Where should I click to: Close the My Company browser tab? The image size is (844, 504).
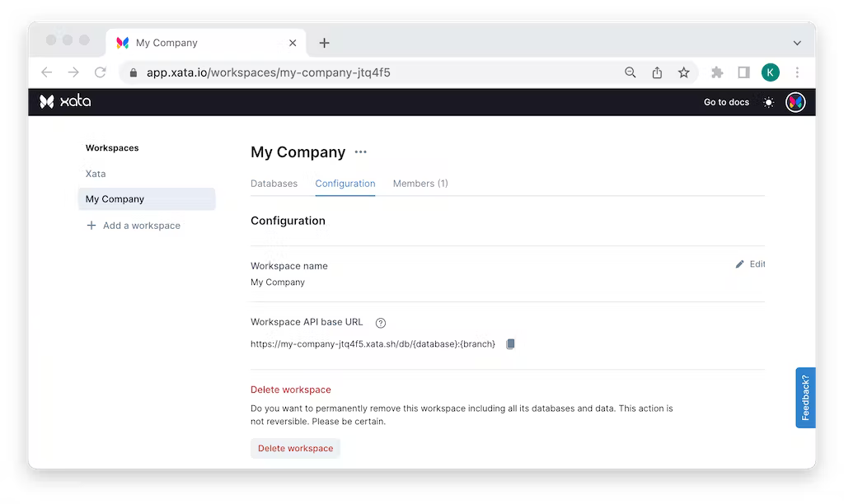pos(293,43)
